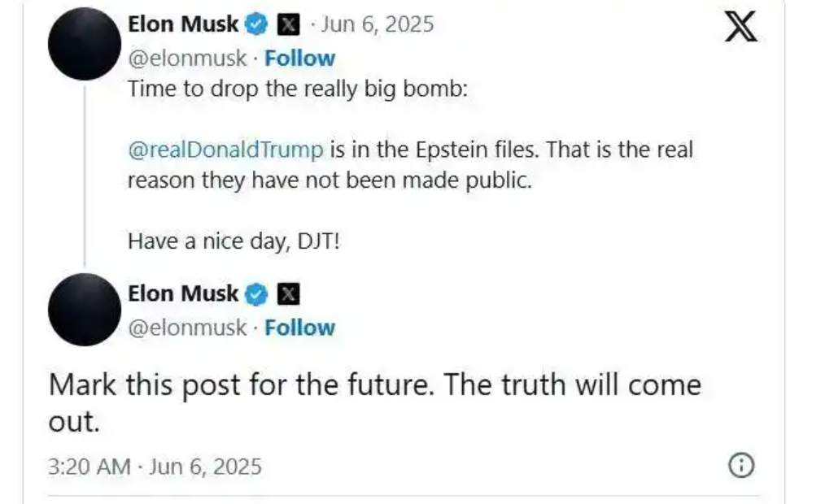Image resolution: width=825 pixels, height=504 pixels.
Task: Follow Elon Musk from the top post
Action: [299, 59]
